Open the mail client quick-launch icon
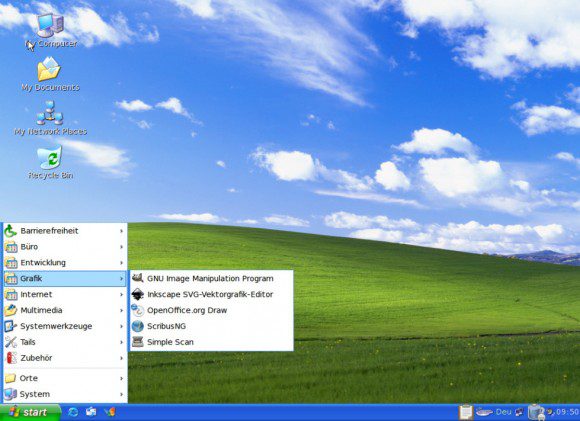Screen dimensions: 580x421 (91, 412)
